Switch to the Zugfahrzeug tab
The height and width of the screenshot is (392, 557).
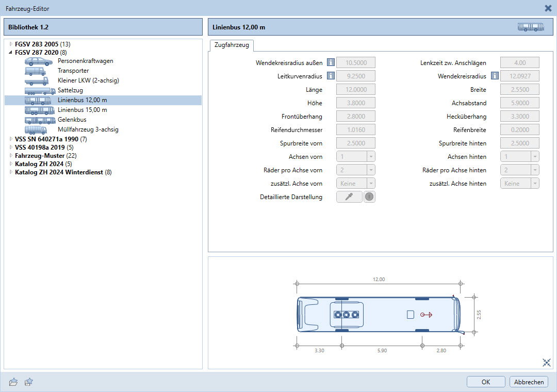pos(231,45)
